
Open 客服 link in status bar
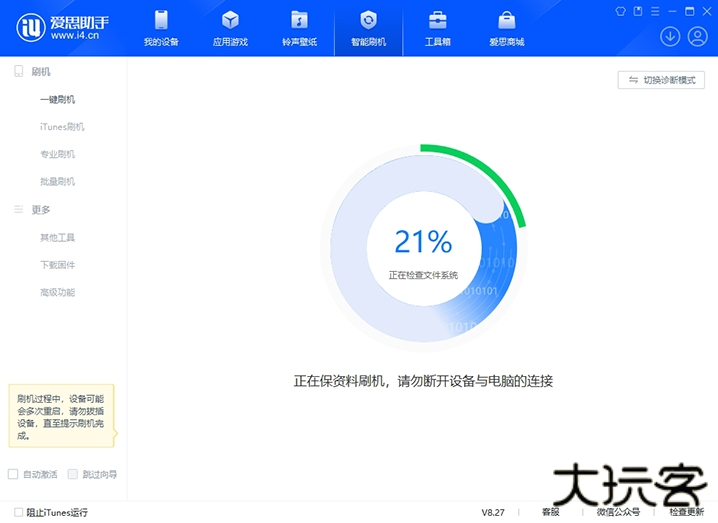(x=550, y=512)
